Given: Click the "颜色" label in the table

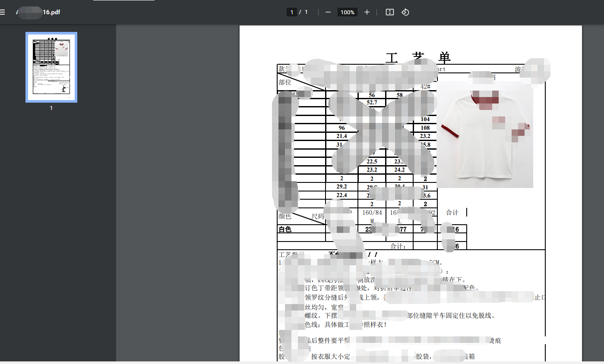Looking at the screenshot, I should 285,217.
